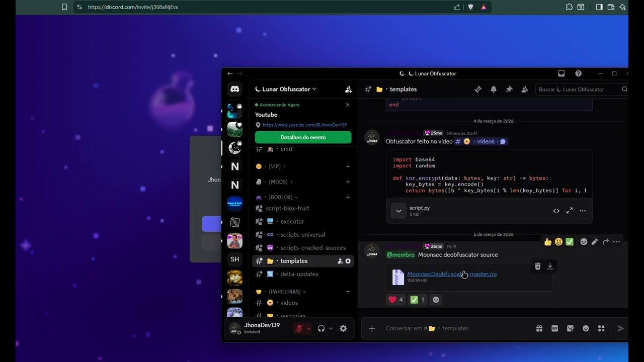
Task: Open Discord direct messages home icon
Action: pos(235,89)
